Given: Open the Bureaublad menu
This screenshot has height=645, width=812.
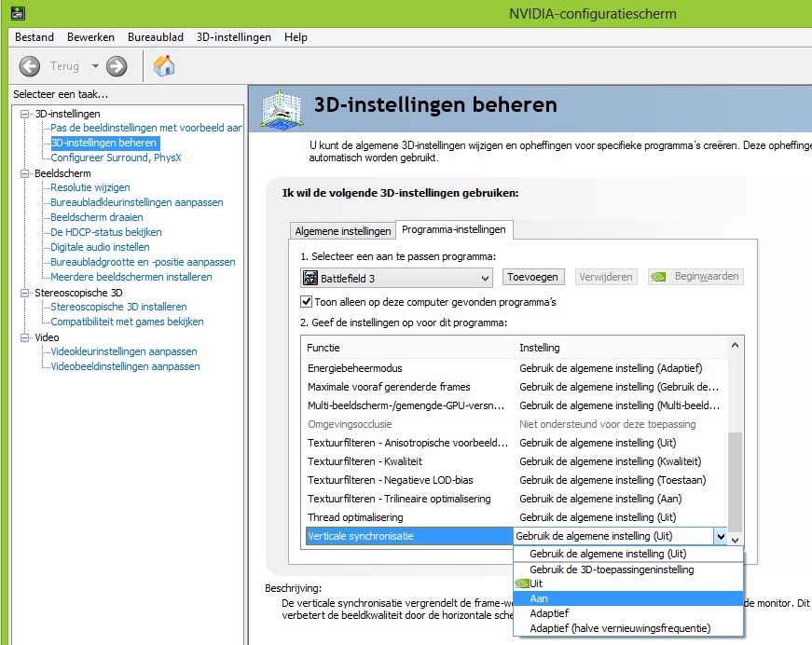Looking at the screenshot, I should (156, 37).
